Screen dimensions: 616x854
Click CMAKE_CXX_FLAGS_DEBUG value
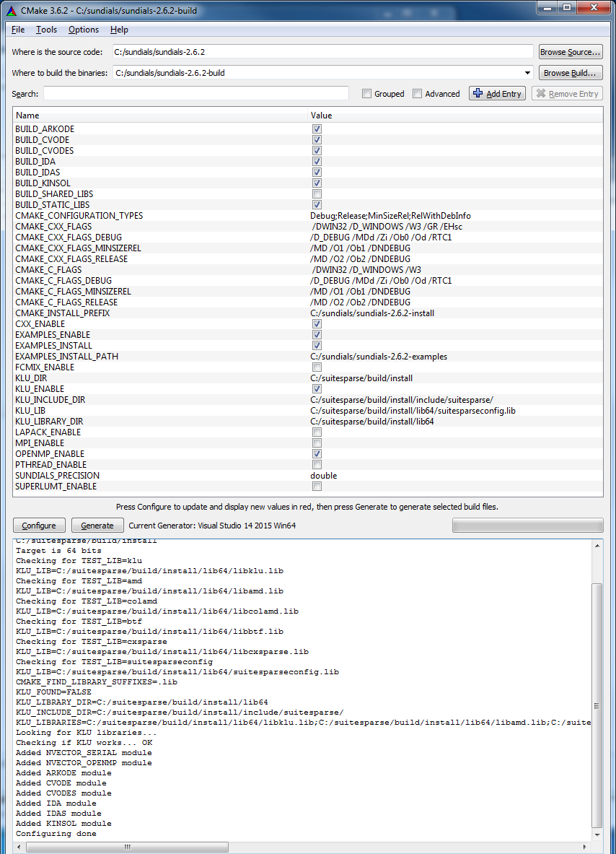[381, 238]
